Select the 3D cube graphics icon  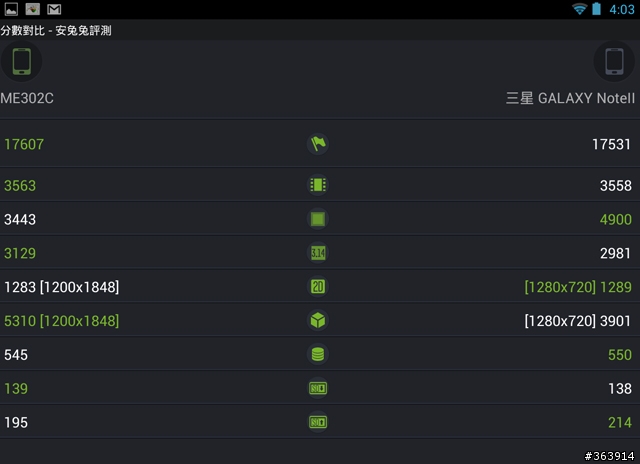pyautogui.click(x=318, y=320)
